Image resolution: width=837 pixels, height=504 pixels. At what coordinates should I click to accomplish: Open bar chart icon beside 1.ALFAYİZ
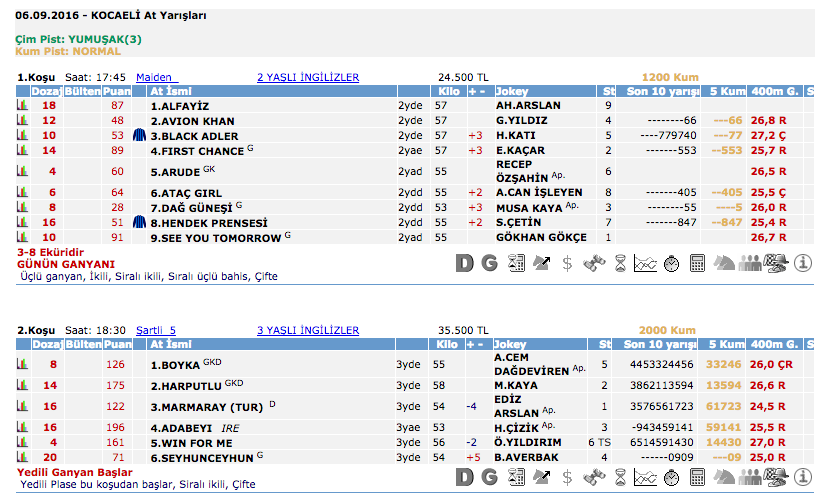coord(21,105)
